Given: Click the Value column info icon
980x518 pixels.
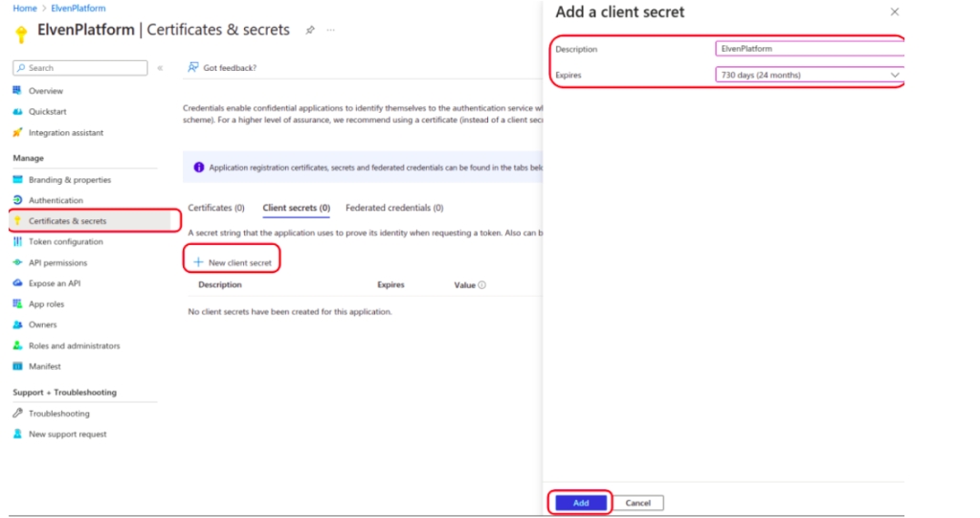Looking at the screenshot, I should click(482, 285).
